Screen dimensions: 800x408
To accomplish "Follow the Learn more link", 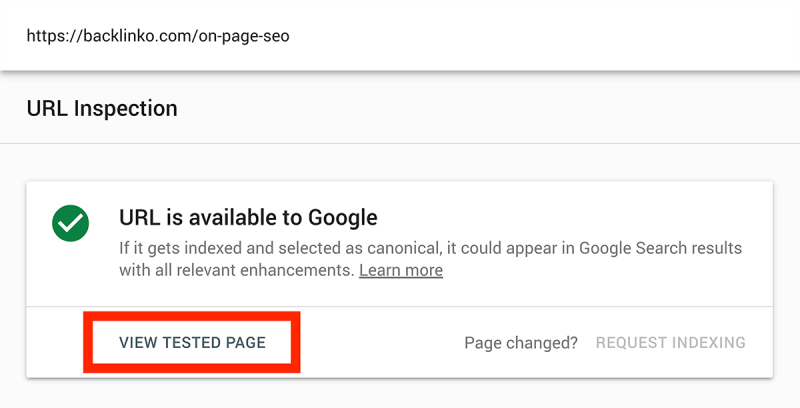I will click(401, 270).
